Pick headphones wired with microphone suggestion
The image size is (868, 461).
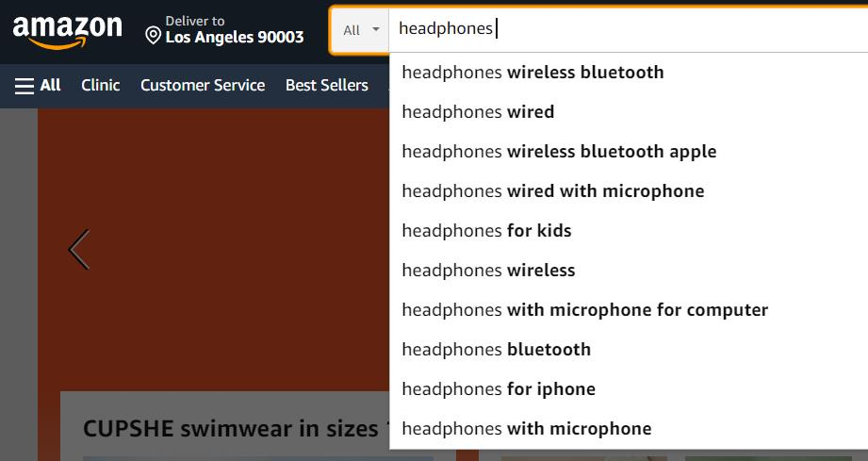(x=552, y=191)
